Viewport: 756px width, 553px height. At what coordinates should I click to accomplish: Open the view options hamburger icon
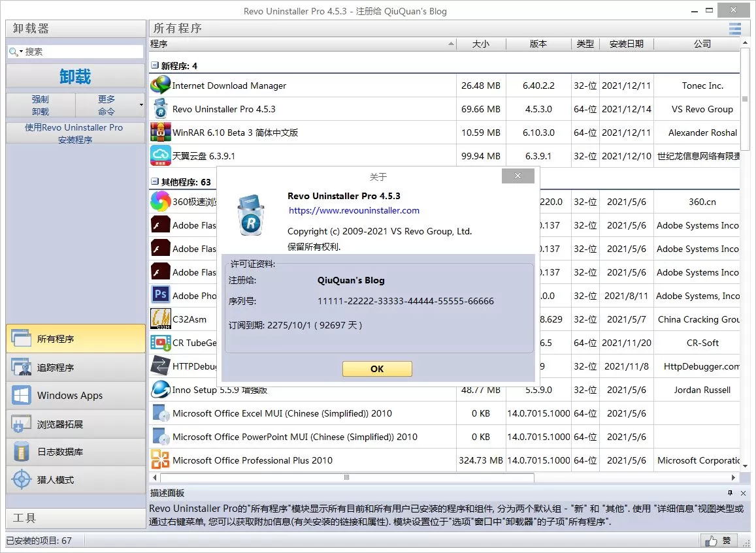(734, 28)
